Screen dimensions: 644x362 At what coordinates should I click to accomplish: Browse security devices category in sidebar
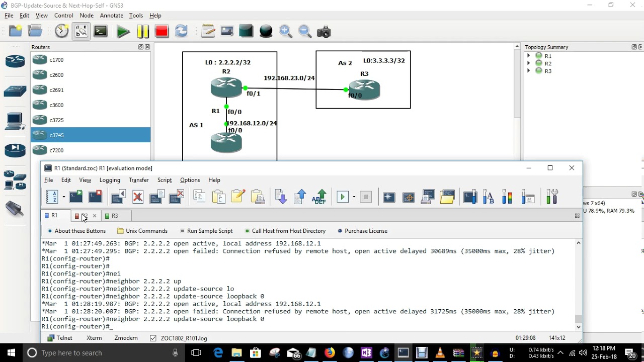[15, 150]
